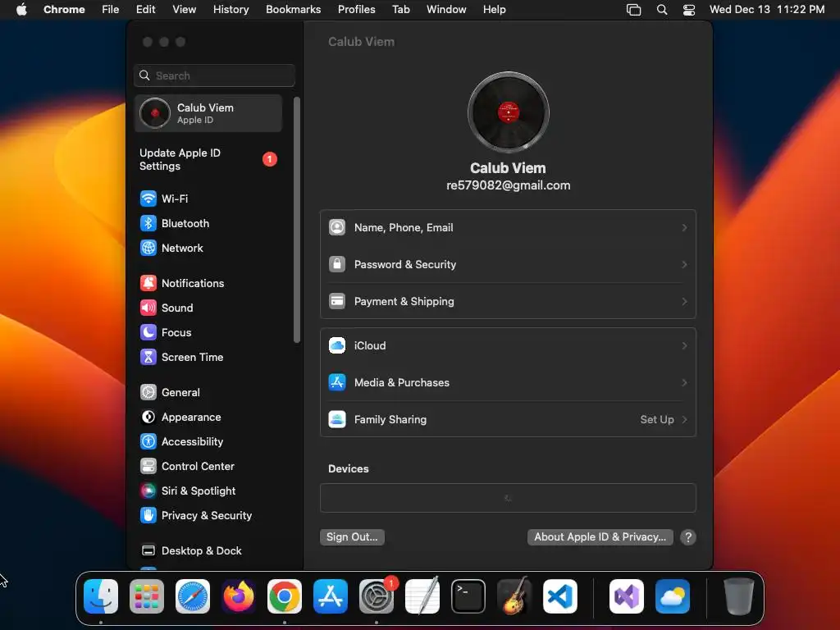
Task: Expand Name, Phone, Email chevron
Action: click(x=684, y=228)
